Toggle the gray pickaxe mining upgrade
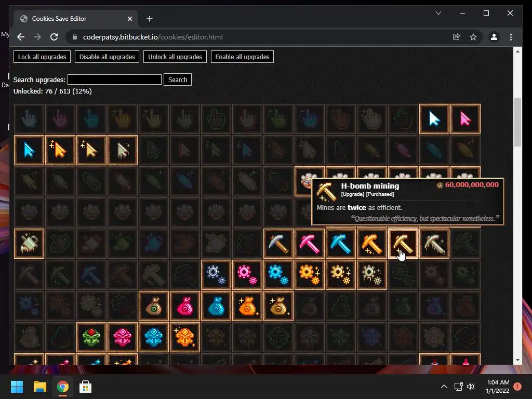The width and height of the screenshot is (532, 399). [278, 244]
